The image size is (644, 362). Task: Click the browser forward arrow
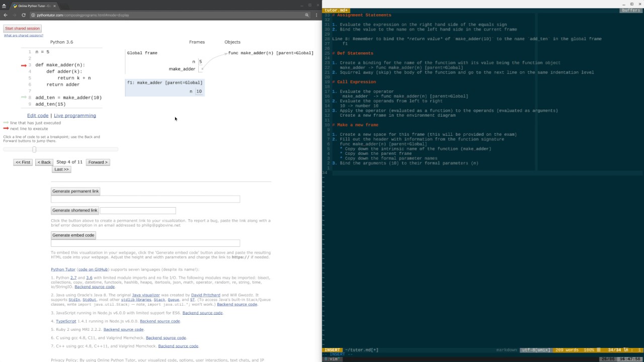pos(15,15)
